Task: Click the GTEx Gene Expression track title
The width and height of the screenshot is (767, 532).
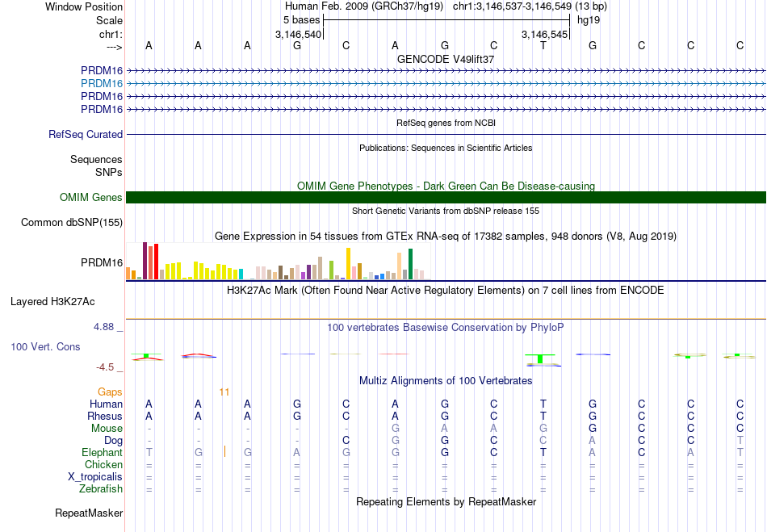Action: [446, 237]
